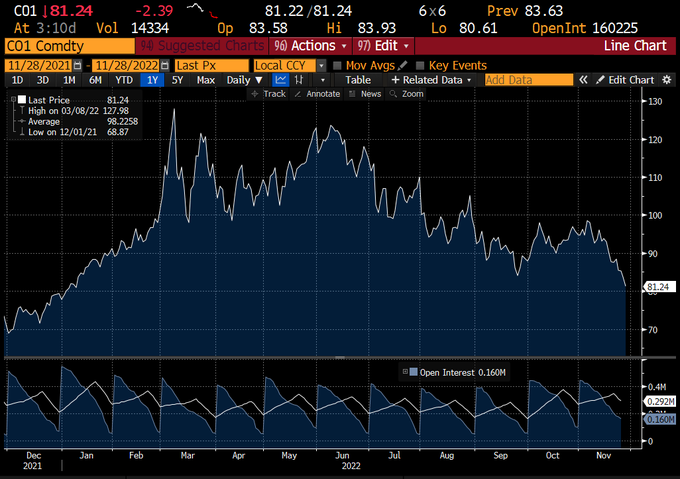This screenshot has width=680, height=479.
Task: Select the 5Y time range tab
Action: (x=177, y=80)
